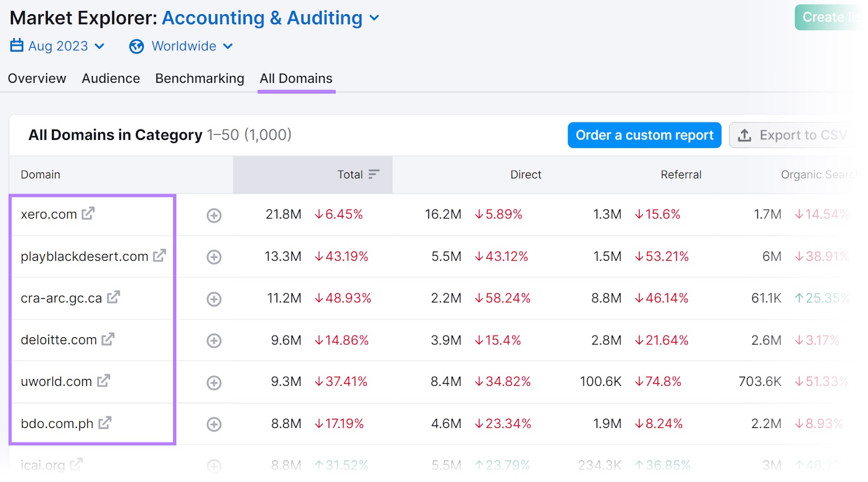Click uworld.com referral traffic 100.6K

pyautogui.click(x=601, y=381)
